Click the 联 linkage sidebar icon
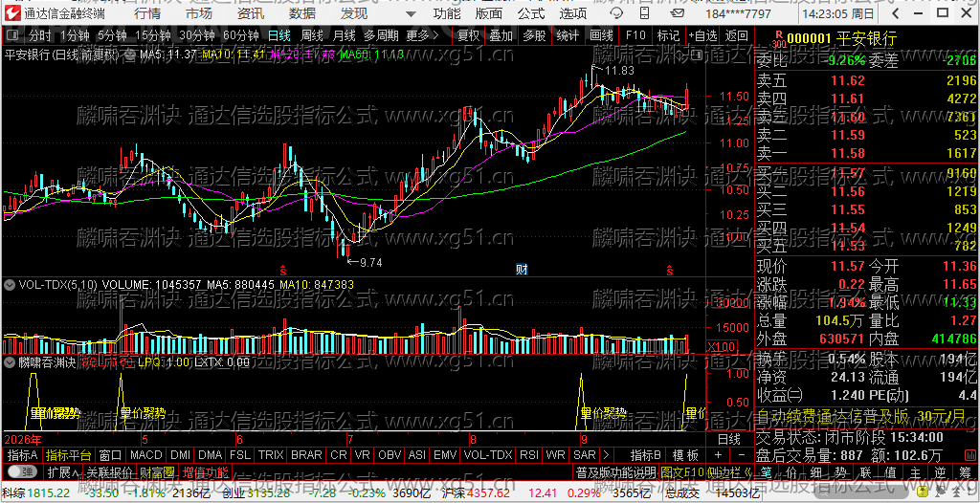Screen dimensions: 980x503 (865, 470)
